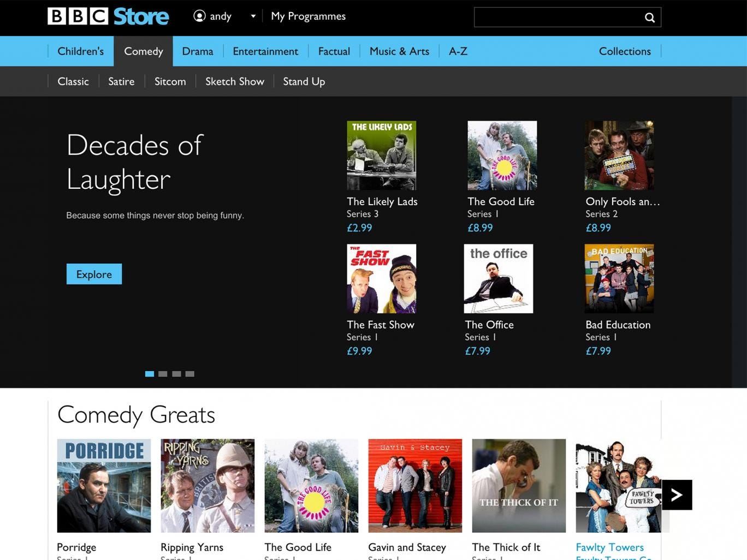Click the BBC Store logo
Screen dimensions: 747x560
tap(108, 16)
